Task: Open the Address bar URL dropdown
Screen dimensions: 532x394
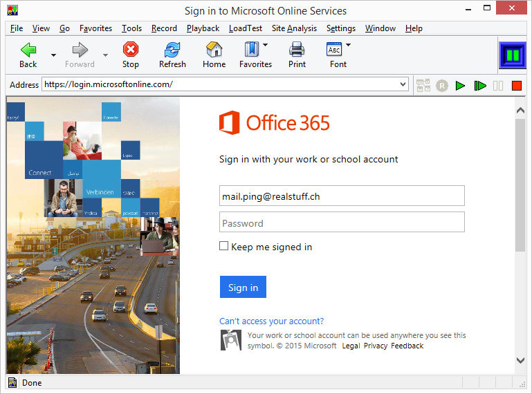Action: coord(403,84)
